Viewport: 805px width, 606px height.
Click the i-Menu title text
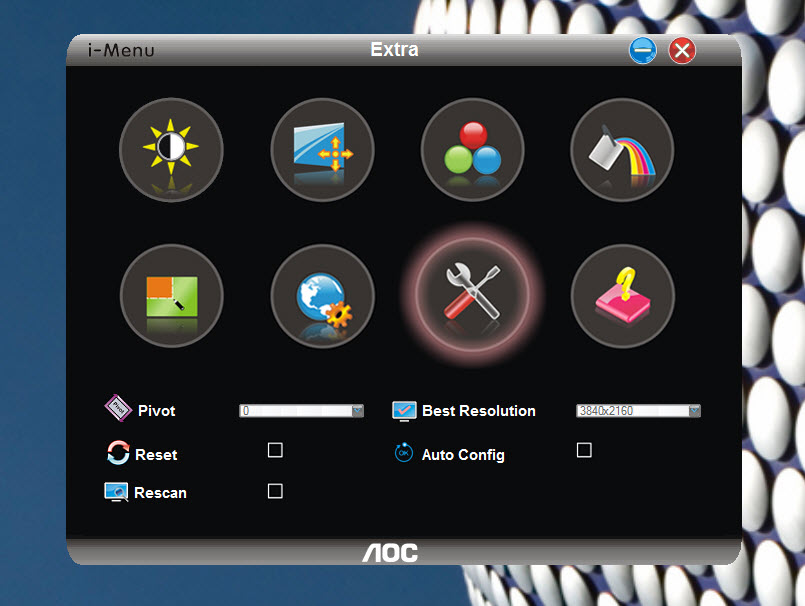pyautogui.click(x=121, y=50)
